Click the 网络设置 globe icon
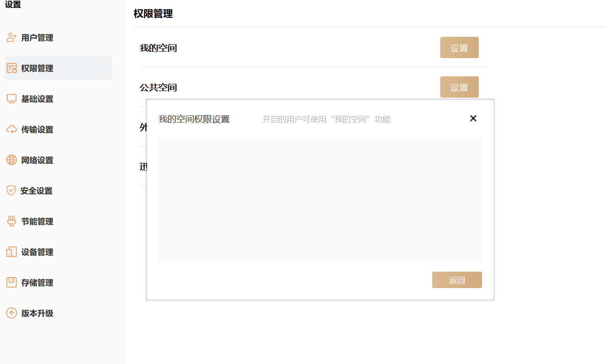Viewport: 605px width, 364px height. click(12, 160)
